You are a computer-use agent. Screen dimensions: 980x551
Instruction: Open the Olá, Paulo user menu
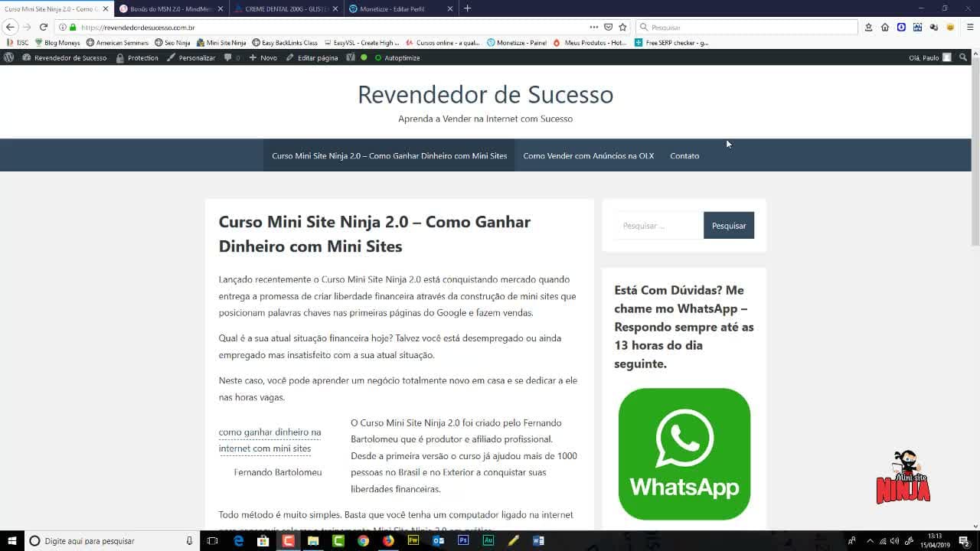tap(929, 57)
